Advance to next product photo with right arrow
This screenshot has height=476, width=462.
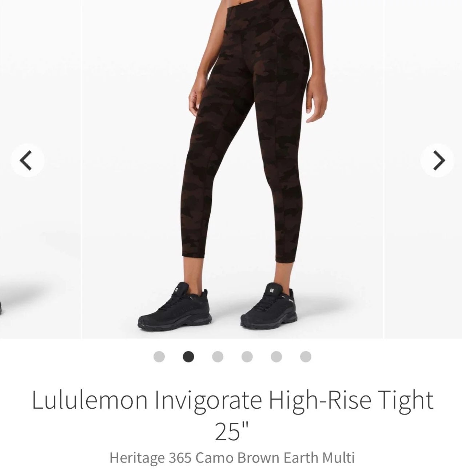click(x=437, y=160)
